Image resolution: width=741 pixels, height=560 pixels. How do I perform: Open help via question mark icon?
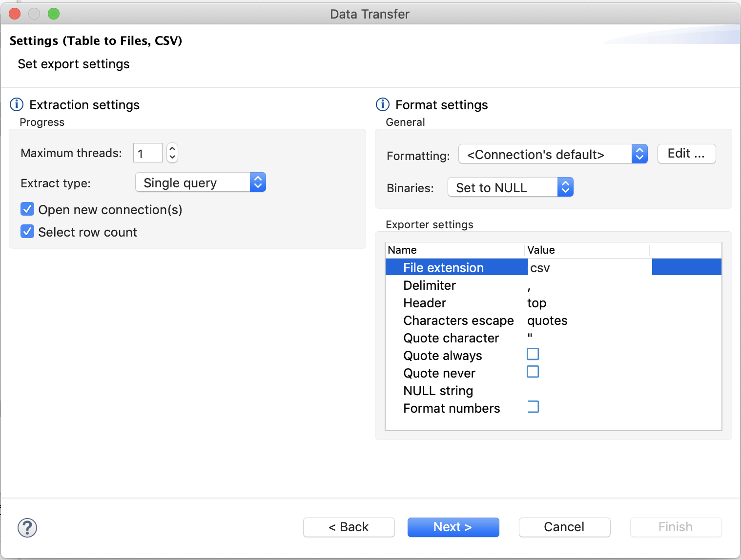[x=27, y=527]
